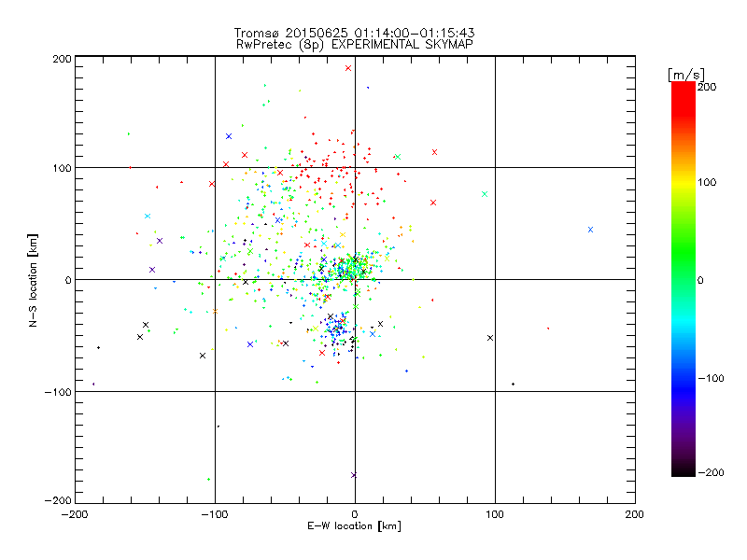Image resolution: width=747 pixels, height=560 pixels.
Task: Select the black dot near the far left edge
Action: (99, 347)
